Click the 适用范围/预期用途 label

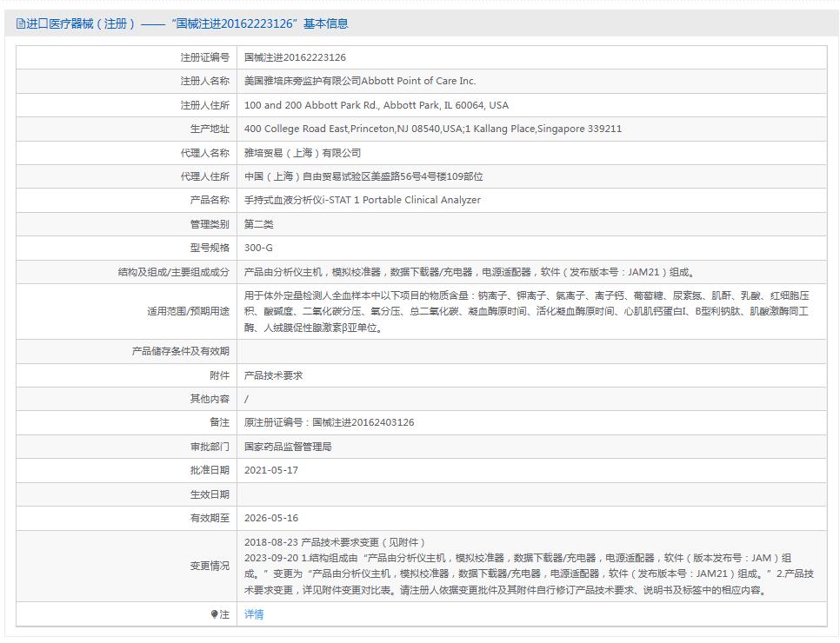[x=188, y=311]
